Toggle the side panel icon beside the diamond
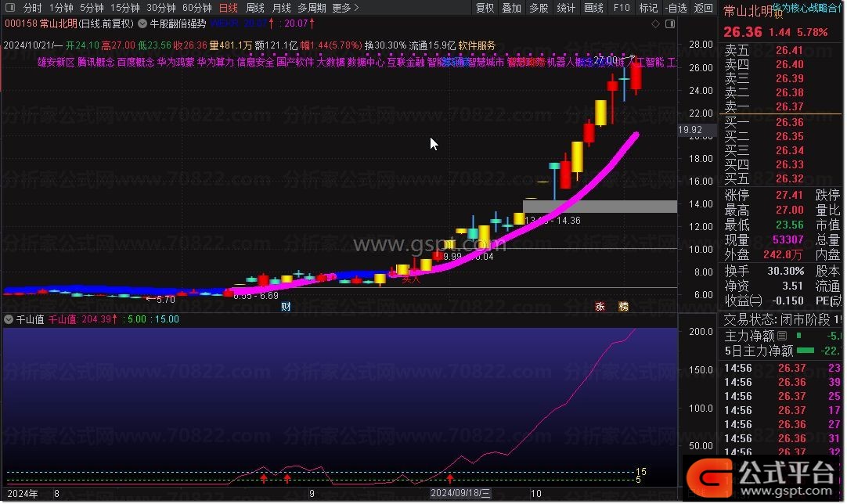Image resolution: width=847 pixels, height=504 pixels. (x=670, y=23)
